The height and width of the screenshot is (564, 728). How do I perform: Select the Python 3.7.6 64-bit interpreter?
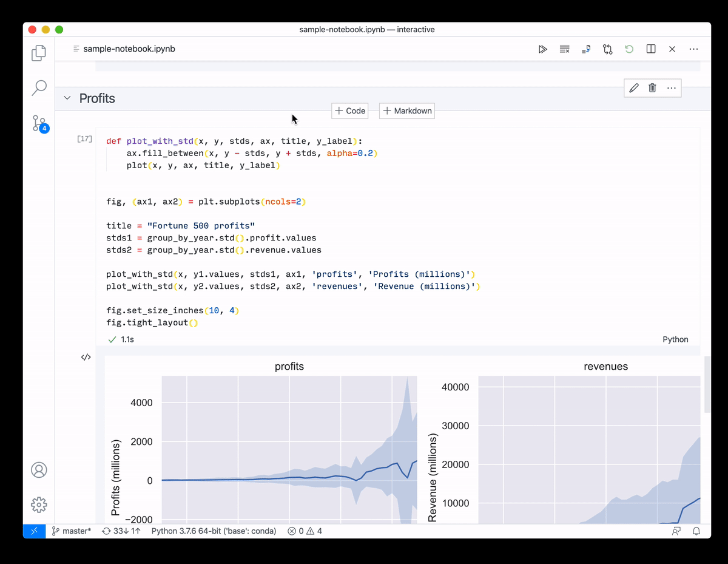(214, 531)
